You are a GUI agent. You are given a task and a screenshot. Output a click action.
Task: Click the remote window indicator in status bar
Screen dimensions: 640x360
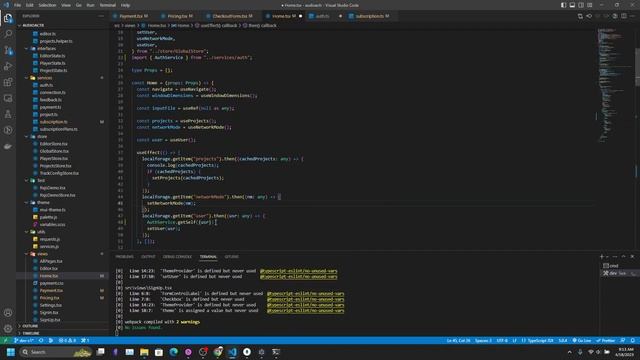[5, 340]
